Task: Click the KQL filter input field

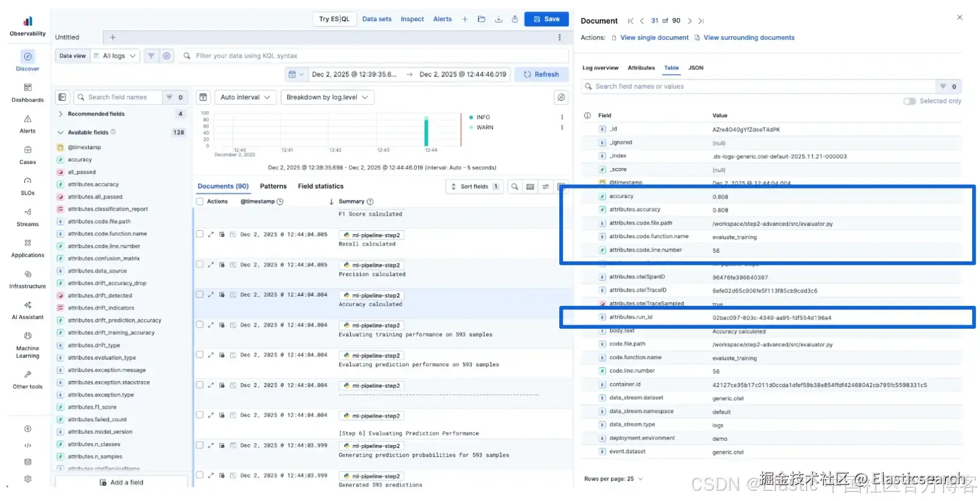Action: click(374, 56)
